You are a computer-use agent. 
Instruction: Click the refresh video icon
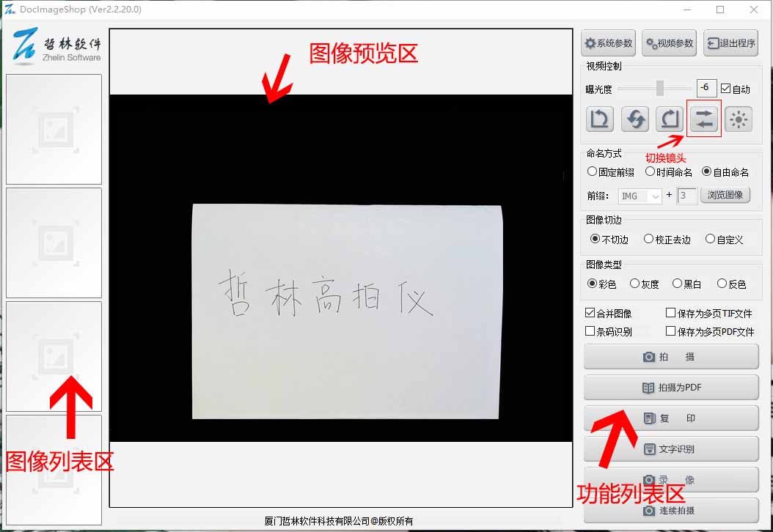point(634,119)
